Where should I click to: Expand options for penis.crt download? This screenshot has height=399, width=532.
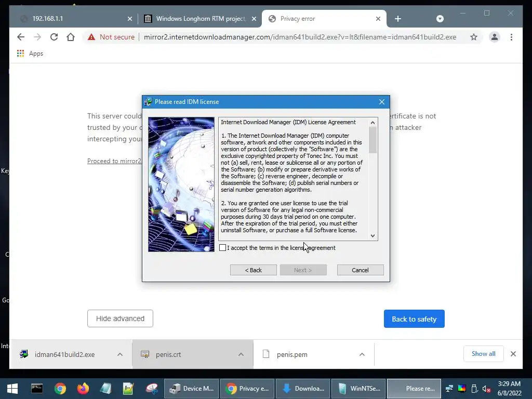[x=241, y=354]
